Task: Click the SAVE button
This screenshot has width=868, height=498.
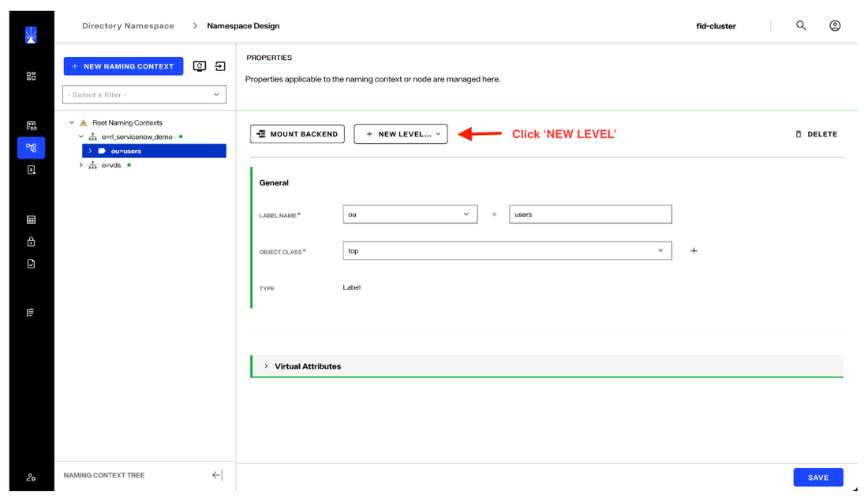Action: tap(818, 477)
